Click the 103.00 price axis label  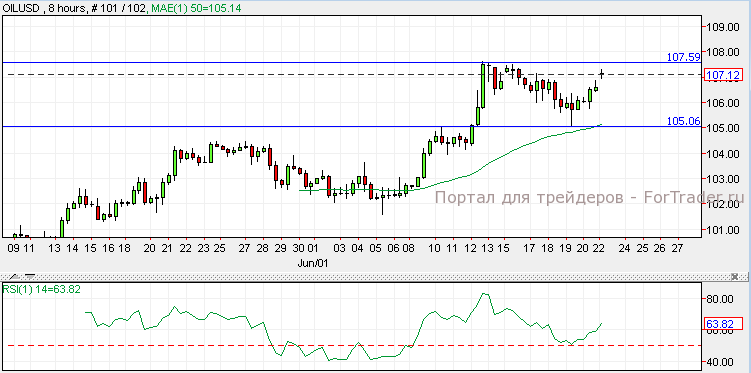tap(723, 179)
